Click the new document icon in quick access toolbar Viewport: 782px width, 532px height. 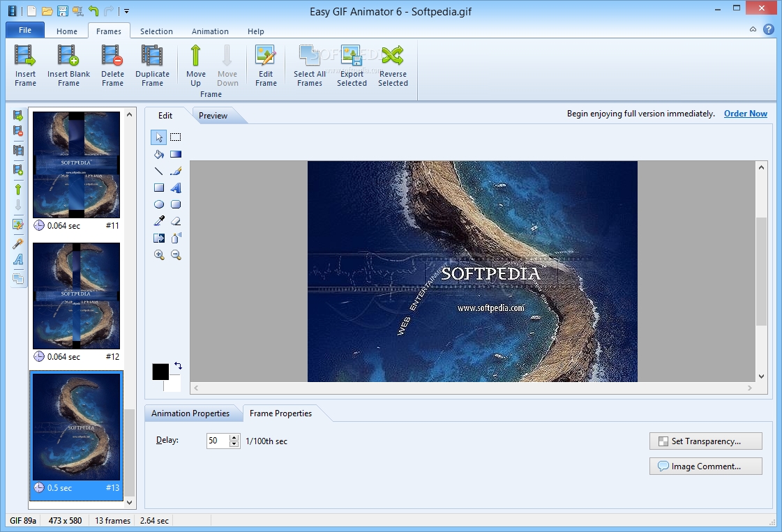point(31,10)
